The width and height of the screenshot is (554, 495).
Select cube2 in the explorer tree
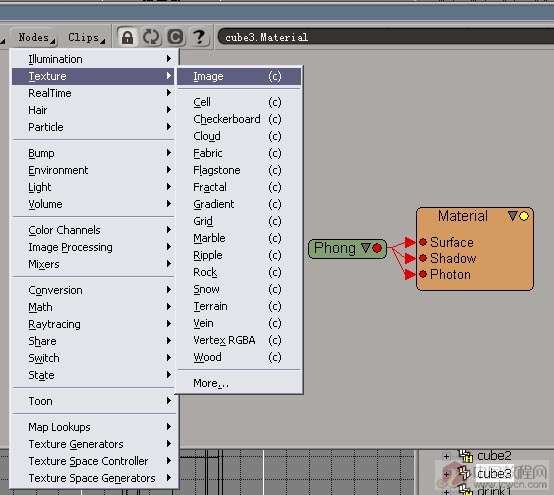tap(494, 456)
